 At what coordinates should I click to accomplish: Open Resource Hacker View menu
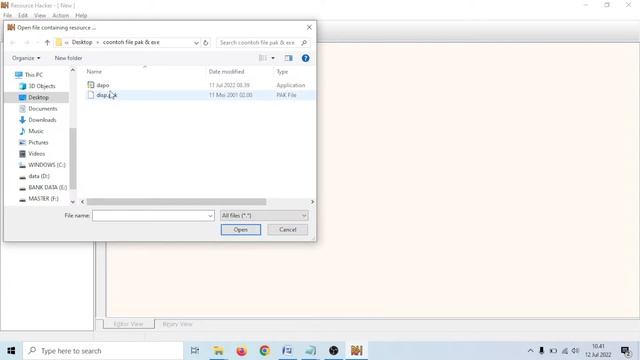click(40, 16)
